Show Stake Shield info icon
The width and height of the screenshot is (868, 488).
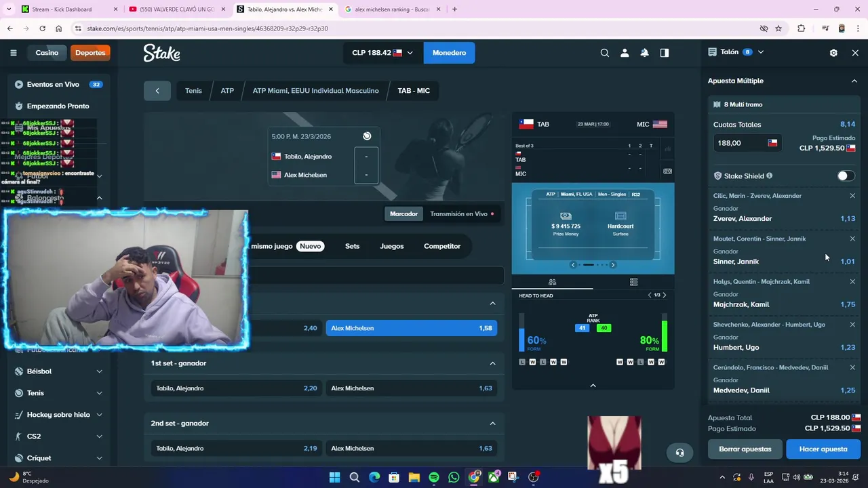(x=769, y=176)
